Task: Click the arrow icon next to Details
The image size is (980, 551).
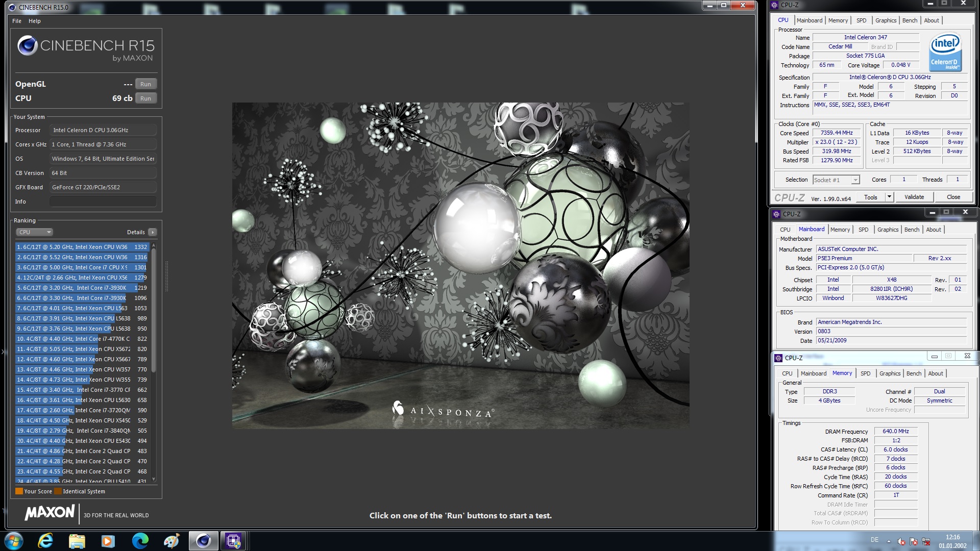Action: pos(152,232)
